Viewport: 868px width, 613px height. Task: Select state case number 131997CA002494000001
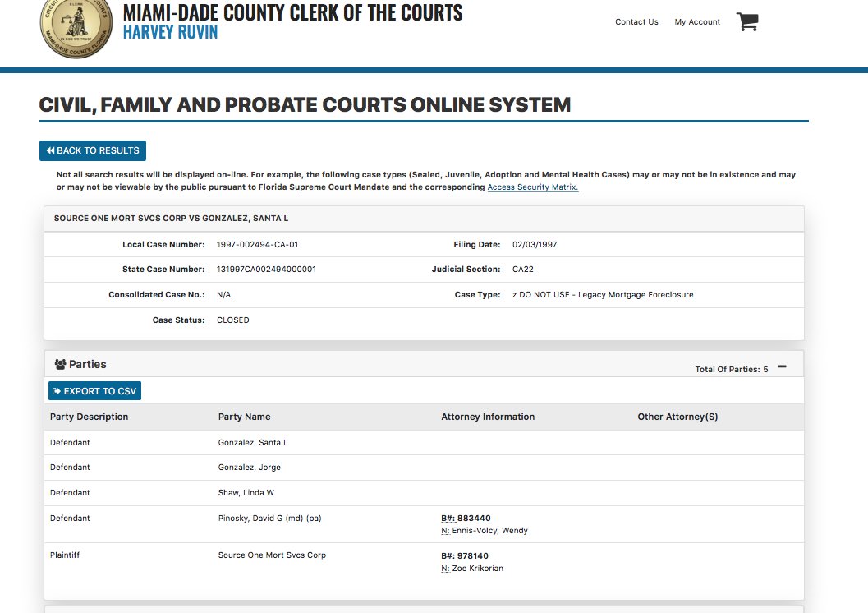point(266,270)
